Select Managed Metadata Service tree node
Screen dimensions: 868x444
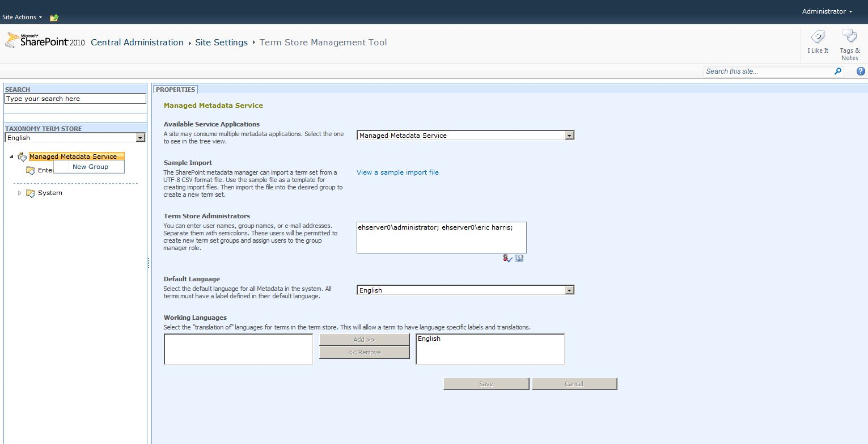(x=73, y=157)
